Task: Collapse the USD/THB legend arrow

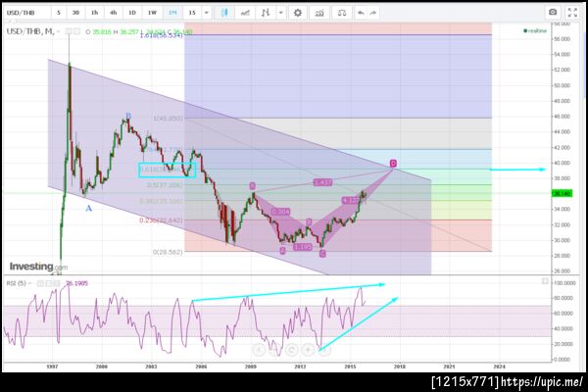Action: pyautogui.click(x=59, y=32)
